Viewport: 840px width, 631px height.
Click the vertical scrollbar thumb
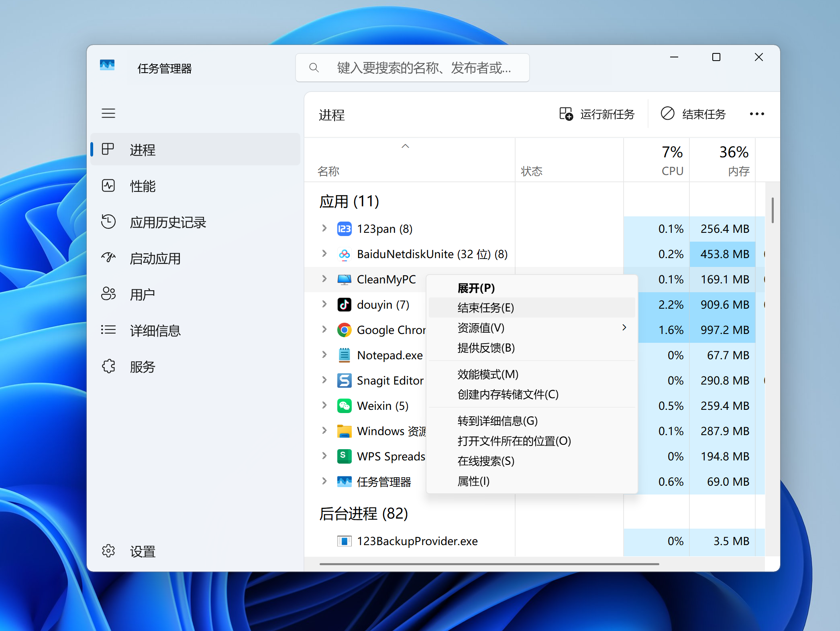point(772,210)
